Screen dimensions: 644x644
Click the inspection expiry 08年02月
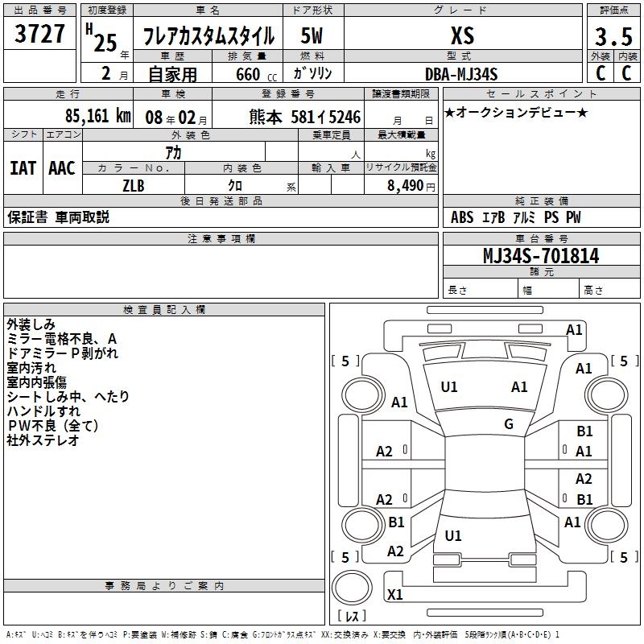(176, 118)
